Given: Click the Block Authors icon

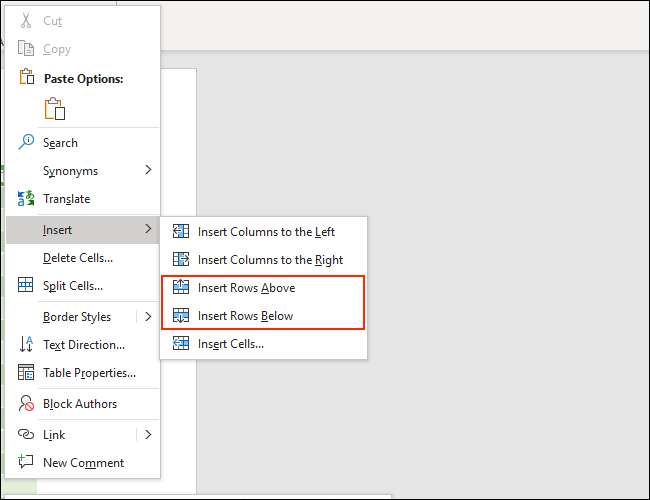Looking at the screenshot, I should 26,404.
